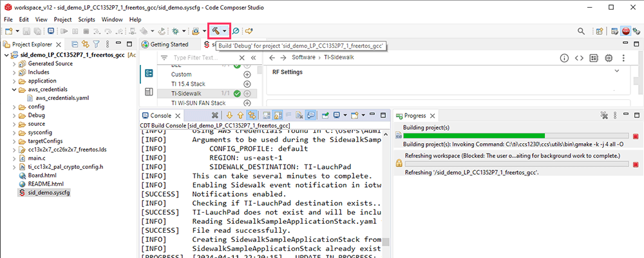Viewport: 644px width, 258px height.
Task: Select main.c in Project Explorer
Action: click(x=37, y=158)
